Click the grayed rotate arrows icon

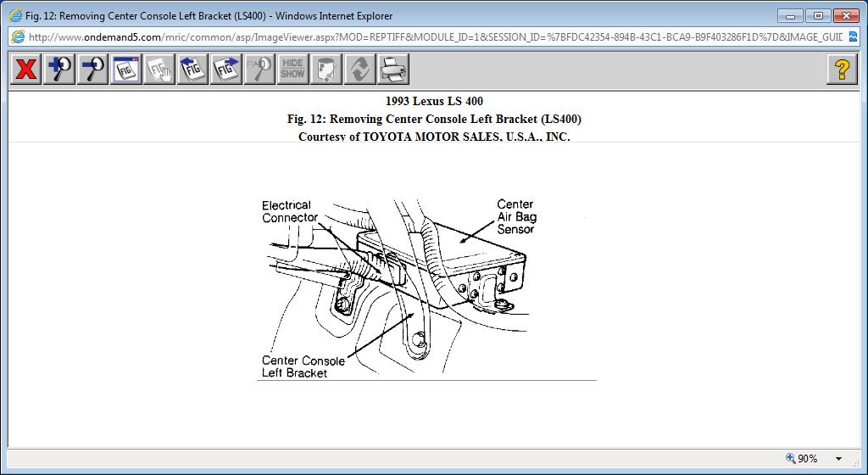[x=359, y=70]
